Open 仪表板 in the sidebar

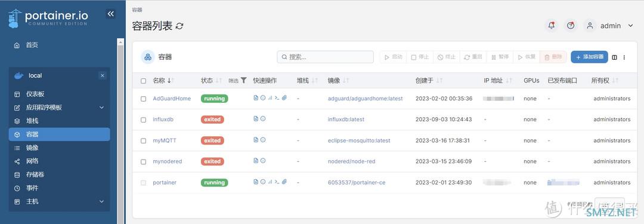coord(59,94)
